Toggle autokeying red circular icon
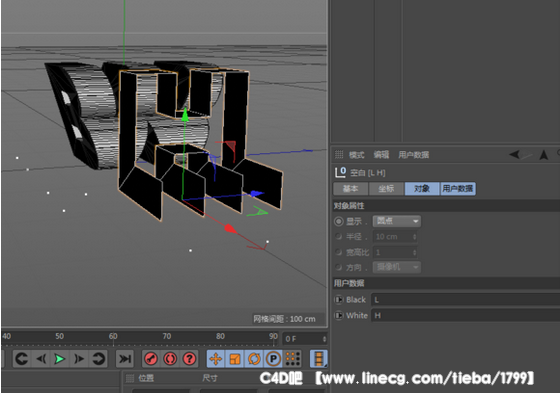 click(170, 359)
